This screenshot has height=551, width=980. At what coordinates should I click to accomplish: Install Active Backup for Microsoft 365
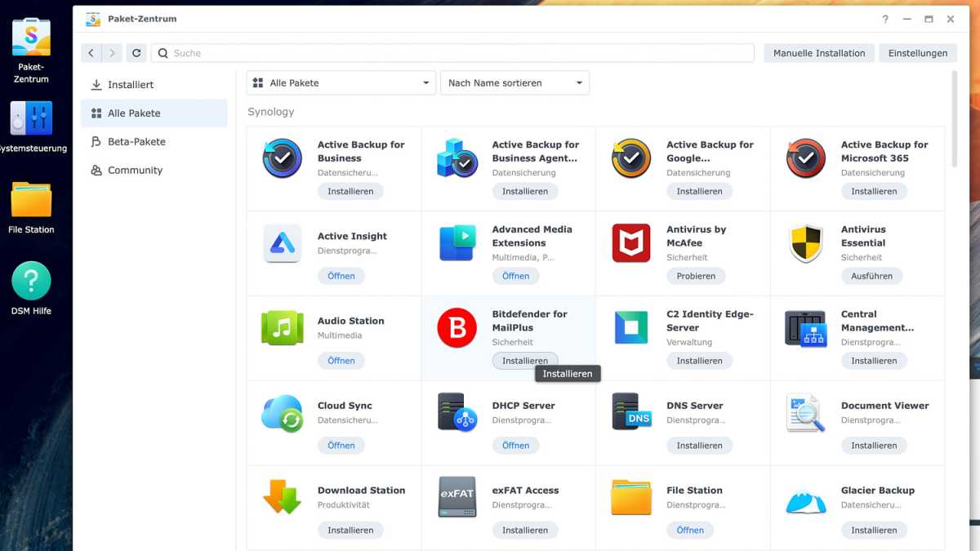[874, 192]
